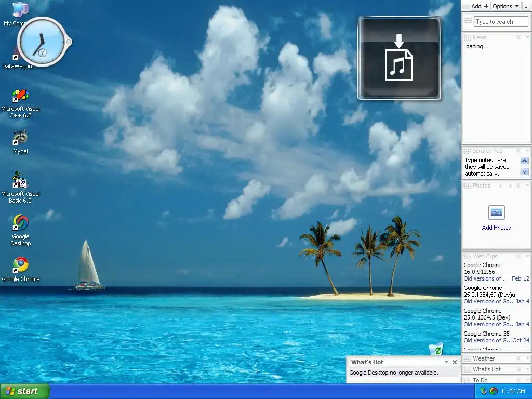
Task: Click the analog clock gadget
Action: pos(44,42)
